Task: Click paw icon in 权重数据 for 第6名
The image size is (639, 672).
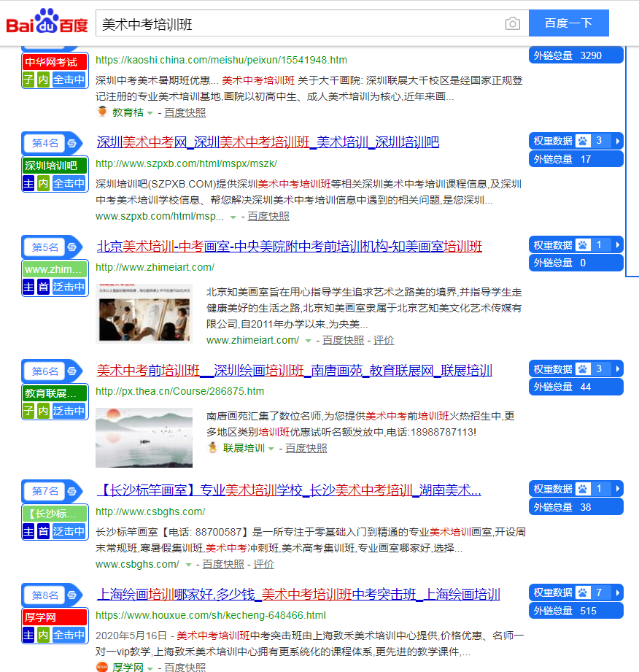Action: click(x=583, y=368)
